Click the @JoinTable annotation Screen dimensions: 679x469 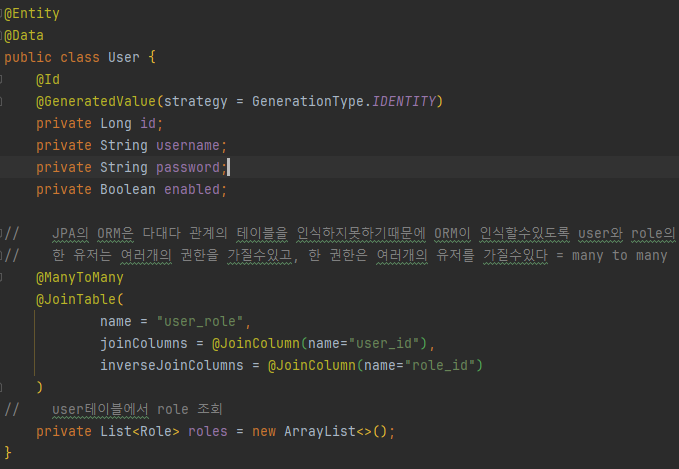click(x=76, y=300)
